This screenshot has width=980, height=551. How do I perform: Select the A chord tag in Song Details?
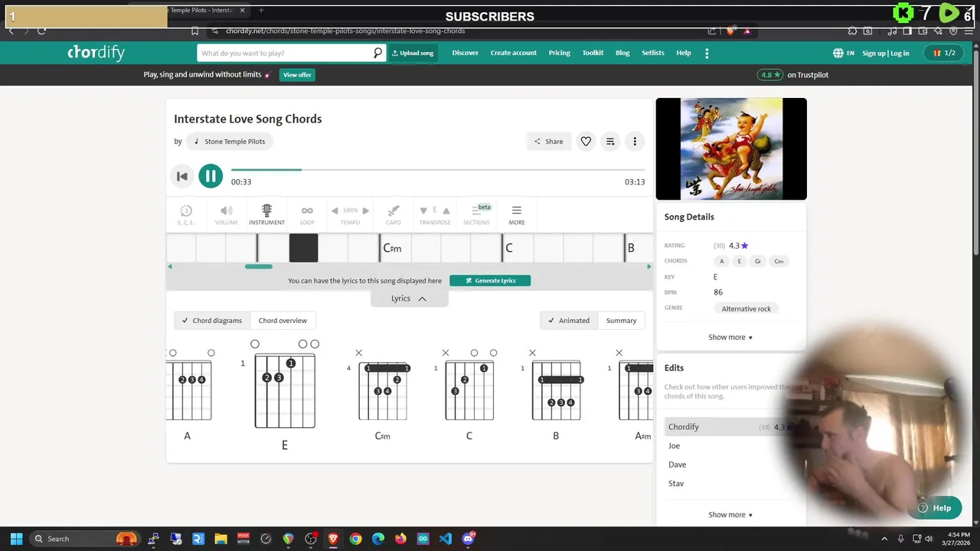coord(721,261)
